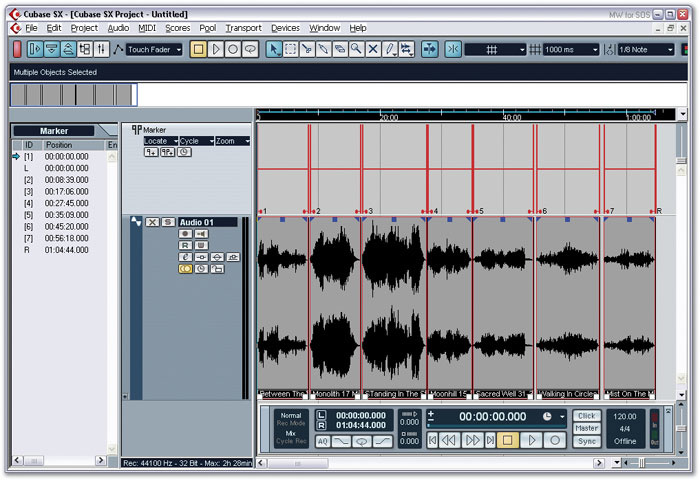This screenshot has width=700, height=481.
Task: Click toolbar Record button
Action: 233,49
